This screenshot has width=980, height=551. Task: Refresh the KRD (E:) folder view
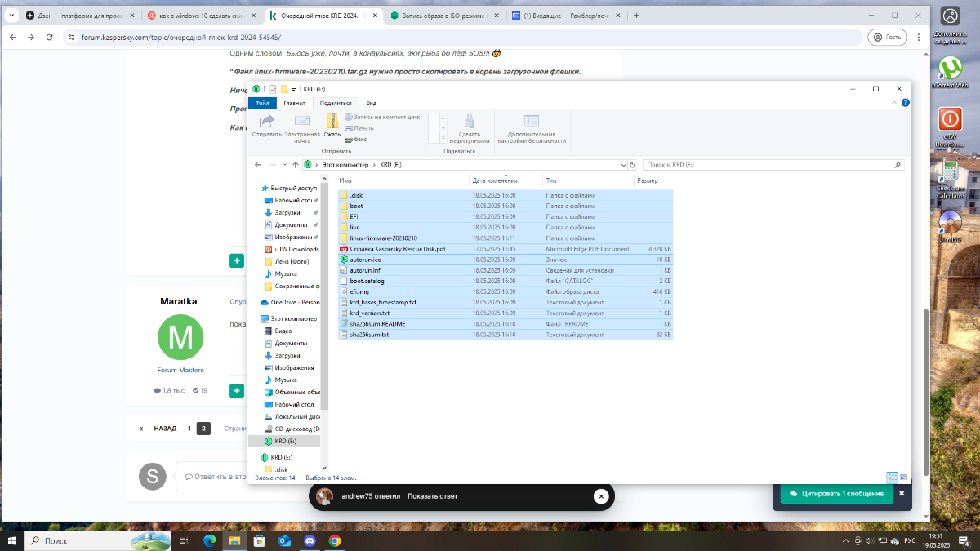pos(632,165)
